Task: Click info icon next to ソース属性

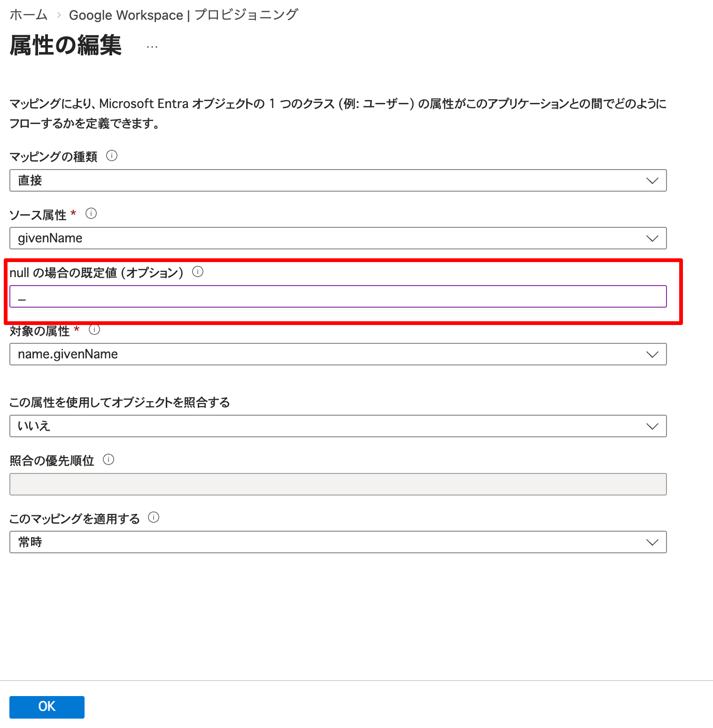Action: [92, 214]
